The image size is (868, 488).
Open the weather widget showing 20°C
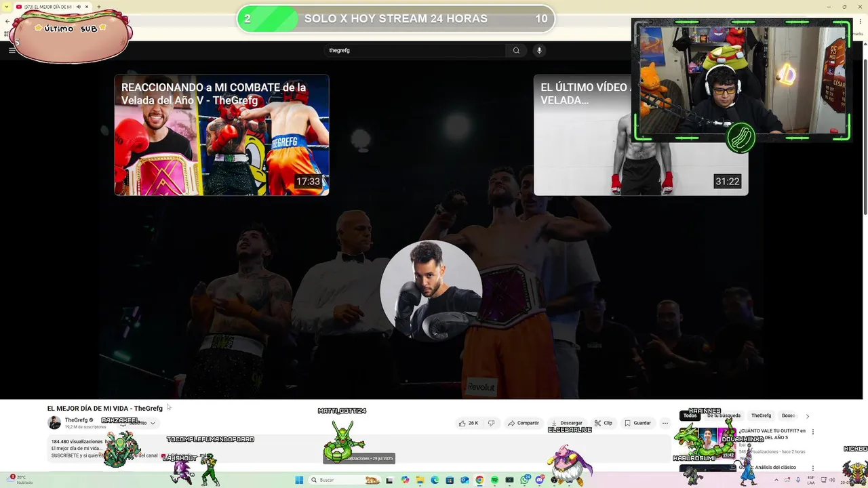(20, 480)
